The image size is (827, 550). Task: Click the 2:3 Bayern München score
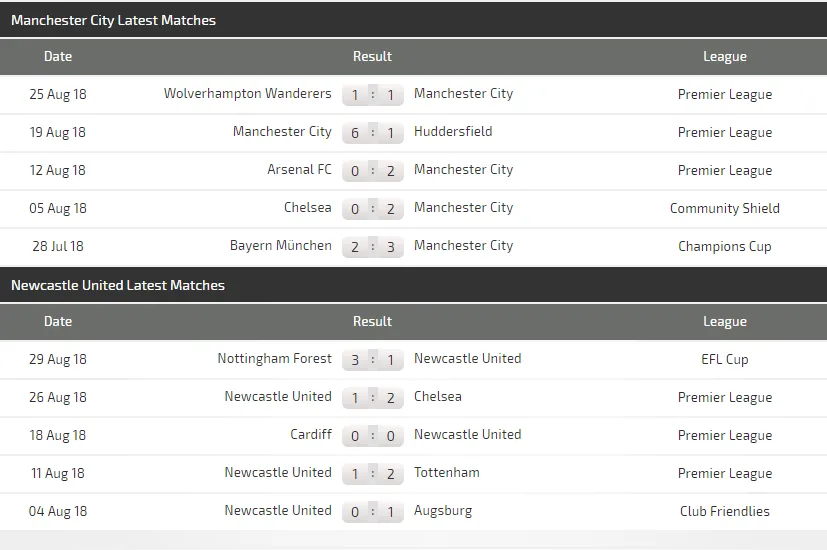point(372,247)
